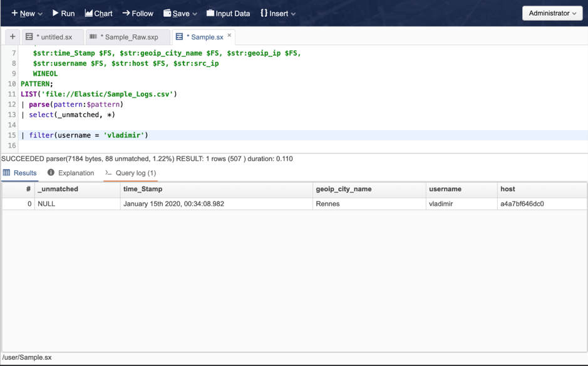588x366 pixels.
Task: Expand the Save dropdown menu
Action: (180, 13)
